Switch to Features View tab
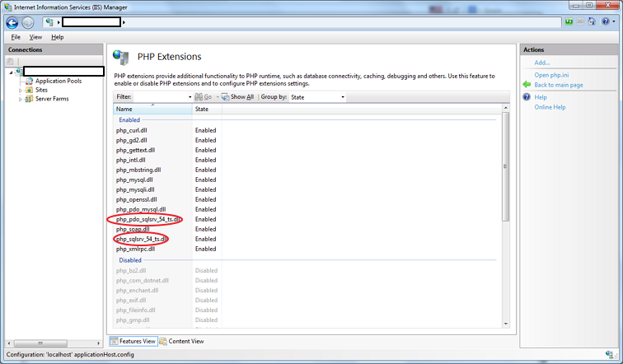This screenshot has width=623, height=364. [x=133, y=342]
